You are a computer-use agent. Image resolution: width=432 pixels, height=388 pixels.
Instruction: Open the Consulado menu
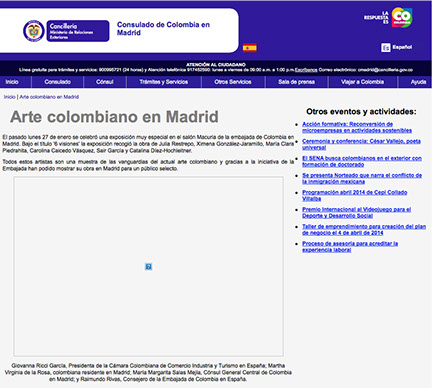(57, 82)
